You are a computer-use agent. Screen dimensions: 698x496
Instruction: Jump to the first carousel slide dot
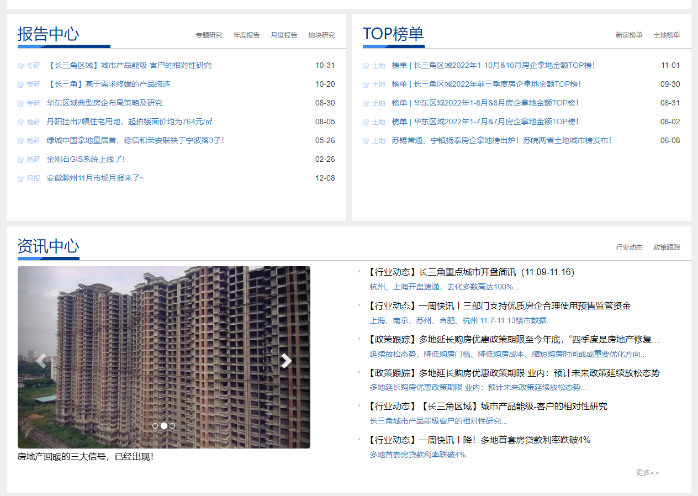155,426
